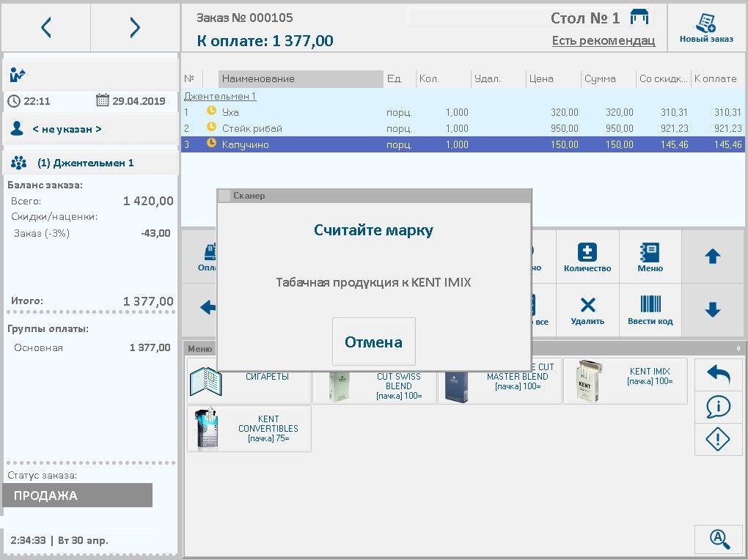Open the search magnifier icon
Viewport: 748px width, 560px height.
(x=718, y=539)
